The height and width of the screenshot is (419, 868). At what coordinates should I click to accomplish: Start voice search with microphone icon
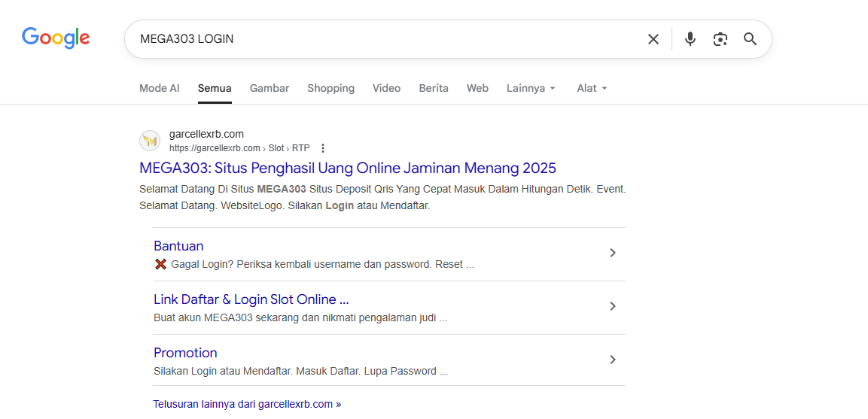click(x=690, y=39)
